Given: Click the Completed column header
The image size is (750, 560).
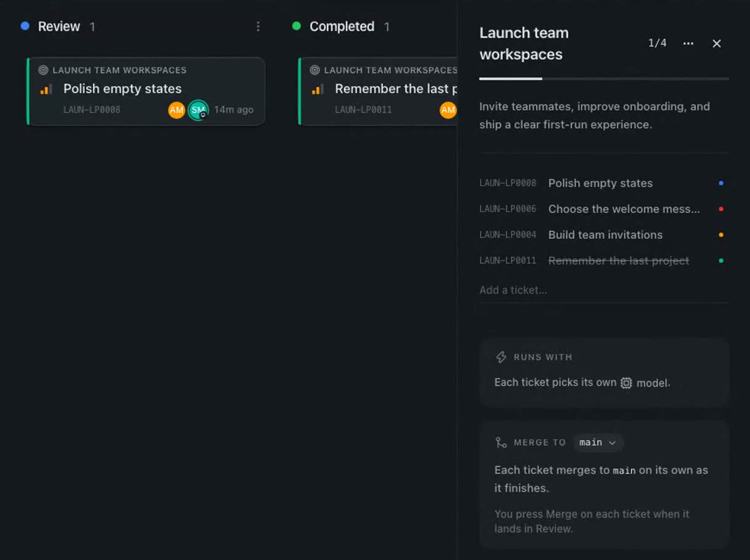Looking at the screenshot, I should (342, 26).
